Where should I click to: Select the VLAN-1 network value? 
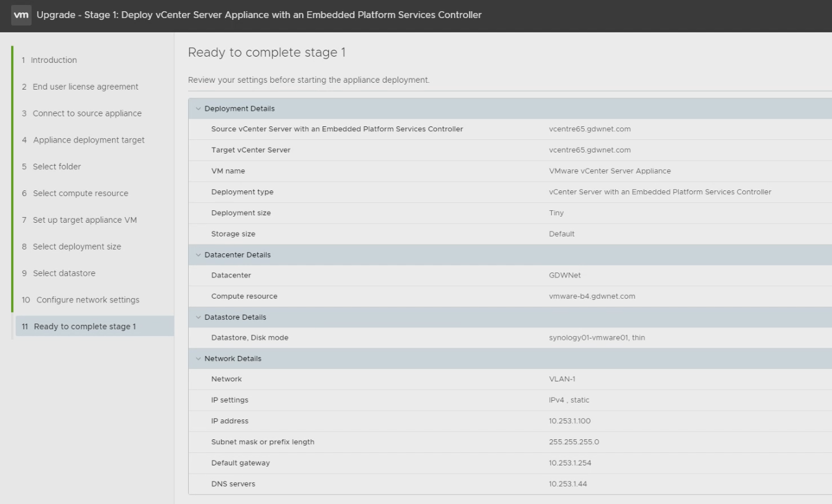click(x=563, y=380)
